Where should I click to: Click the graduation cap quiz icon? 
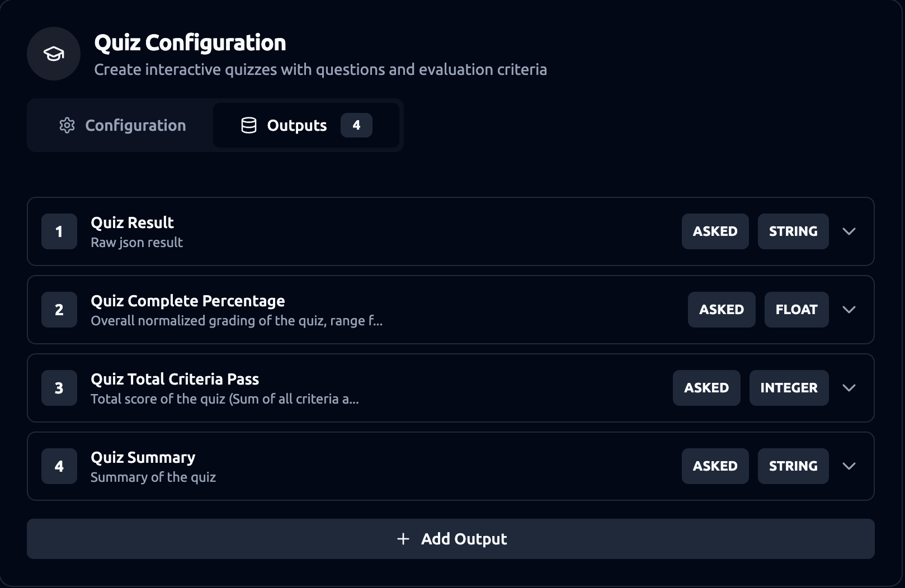point(54,54)
